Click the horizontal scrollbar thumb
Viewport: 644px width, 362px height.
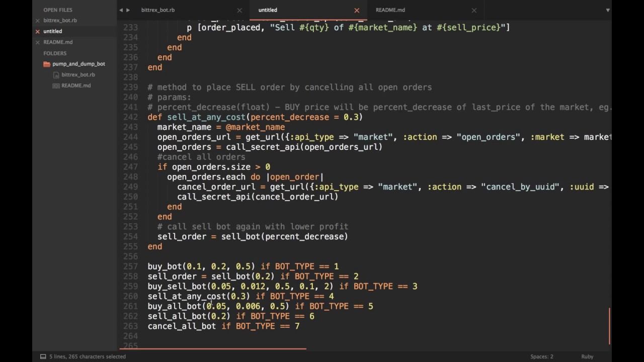click(213, 348)
